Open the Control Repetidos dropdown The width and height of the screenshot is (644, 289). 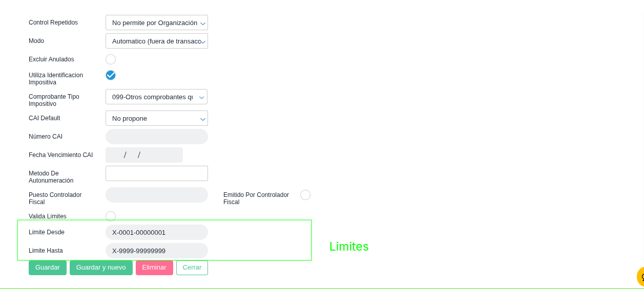157,23
